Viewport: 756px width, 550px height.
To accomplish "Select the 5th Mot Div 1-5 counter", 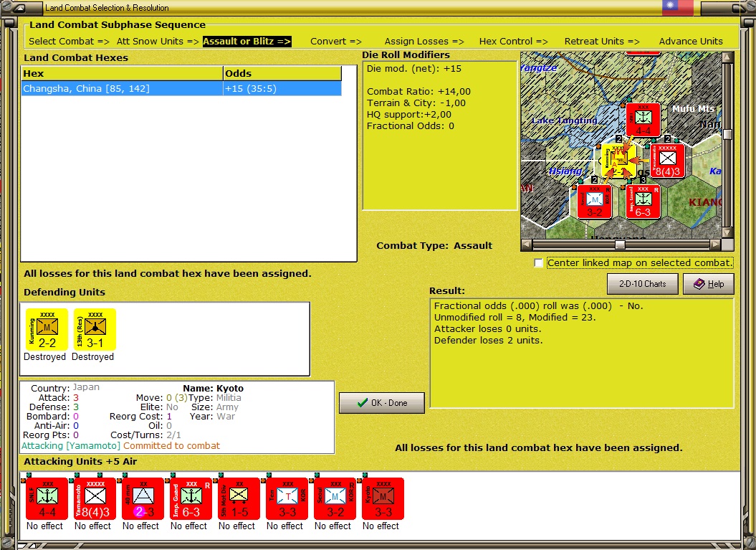I will (239, 499).
